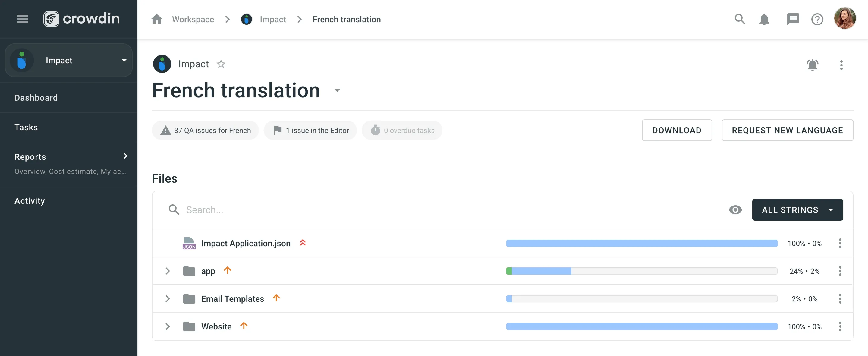The width and height of the screenshot is (868, 356).
Task: Click the help question mark icon
Action: click(x=817, y=19)
